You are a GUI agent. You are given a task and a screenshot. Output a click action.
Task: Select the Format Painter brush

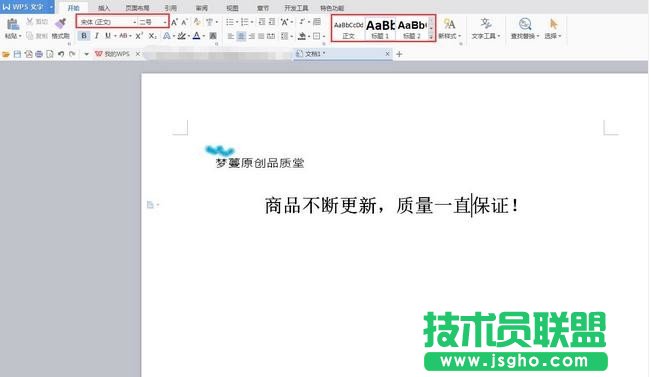click(61, 24)
